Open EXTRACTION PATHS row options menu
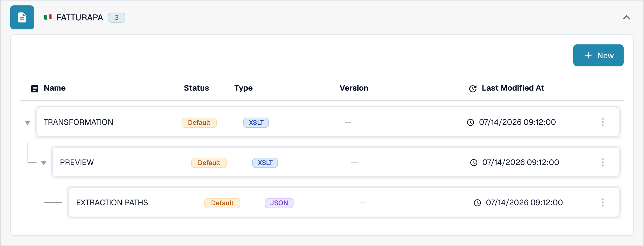The image size is (644, 246). 603,202
